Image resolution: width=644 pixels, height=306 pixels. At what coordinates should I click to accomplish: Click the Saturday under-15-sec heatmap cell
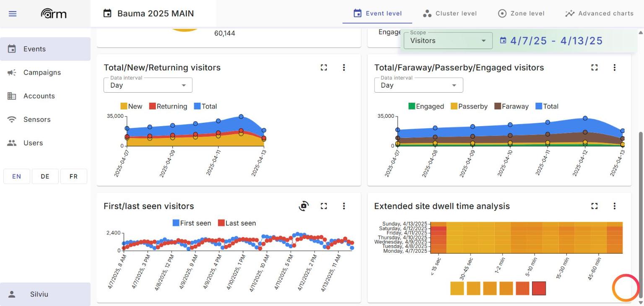point(439,228)
